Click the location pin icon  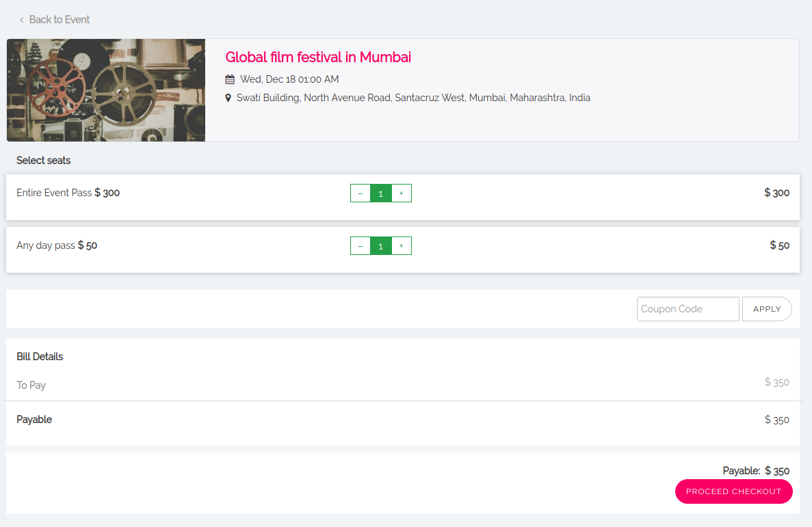coord(228,98)
